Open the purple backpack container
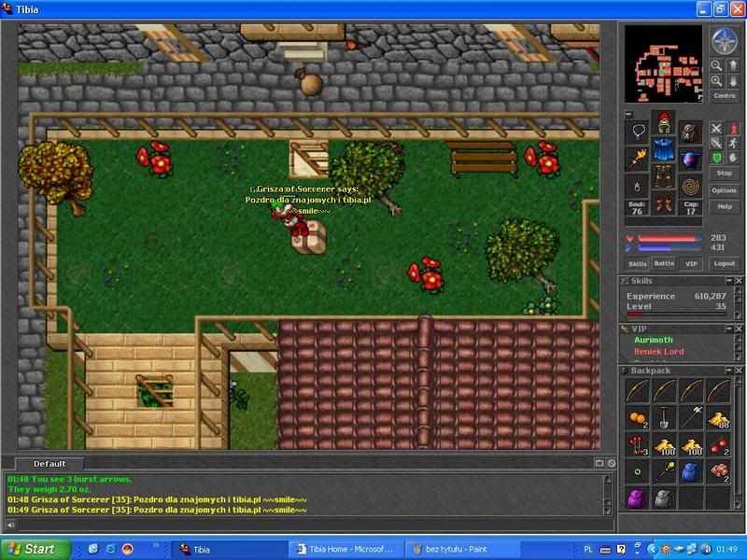The image size is (747, 560). coord(638,498)
